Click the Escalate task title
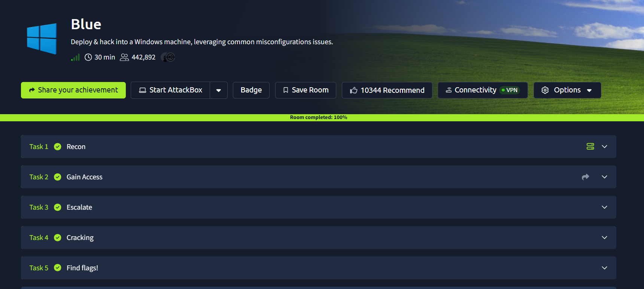Image resolution: width=644 pixels, height=289 pixels. pyautogui.click(x=79, y=207)
